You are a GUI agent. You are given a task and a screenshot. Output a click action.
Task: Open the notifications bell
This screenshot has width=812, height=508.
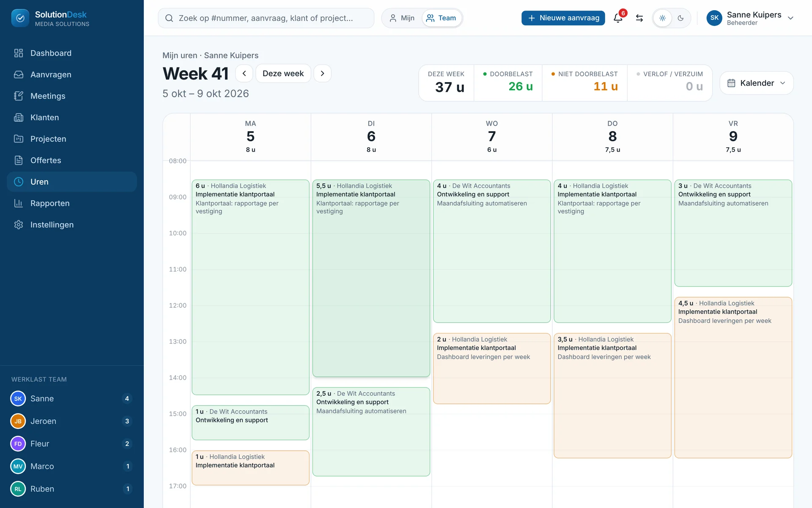coord(618,18)
